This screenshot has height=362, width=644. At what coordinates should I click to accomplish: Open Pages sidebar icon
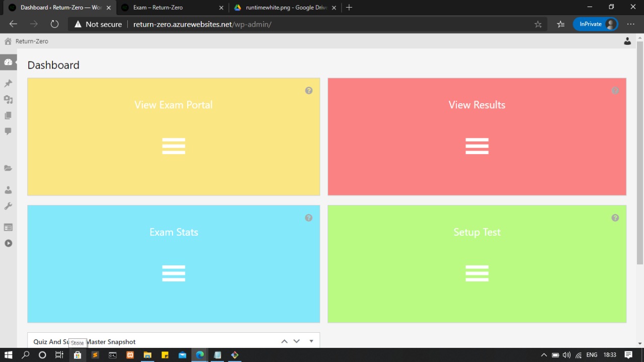[8, 115]
